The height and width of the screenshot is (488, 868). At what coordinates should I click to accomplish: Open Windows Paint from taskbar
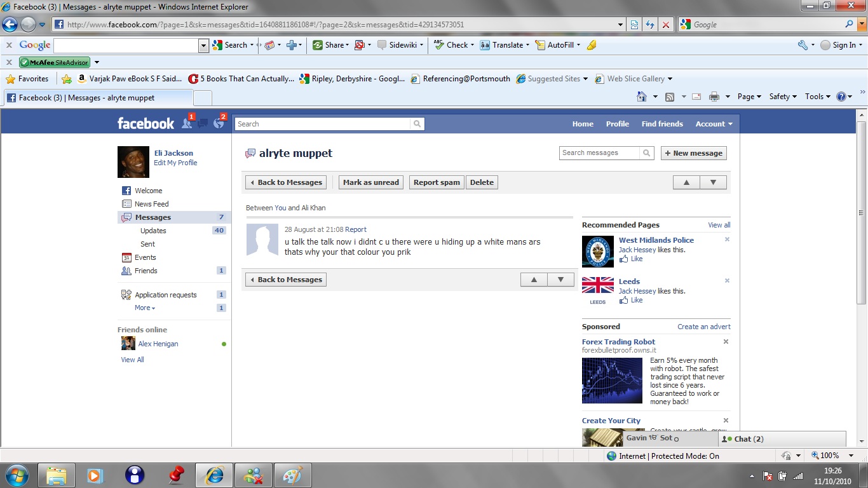click(292, 475)
